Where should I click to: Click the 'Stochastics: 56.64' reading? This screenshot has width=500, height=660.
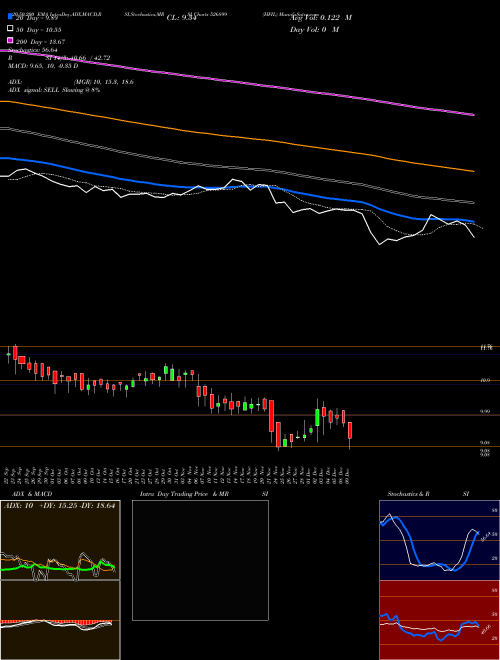pos(32,50)
